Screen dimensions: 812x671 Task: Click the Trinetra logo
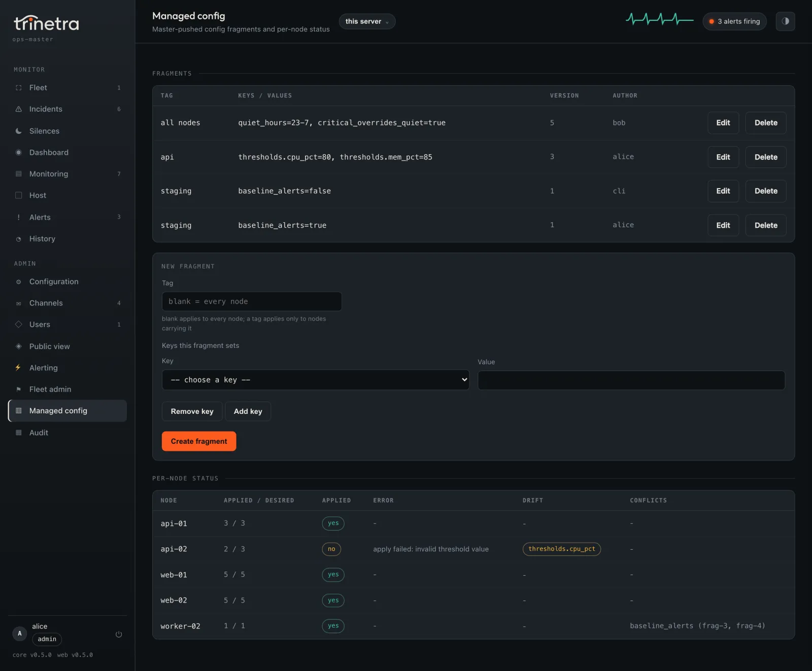[x=46, y=23]
